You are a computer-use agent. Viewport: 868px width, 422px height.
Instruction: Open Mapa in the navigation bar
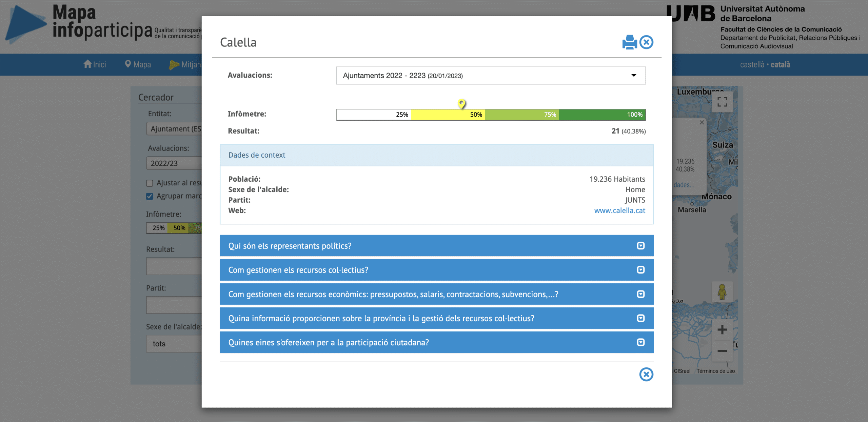click(x=138, y=64)
